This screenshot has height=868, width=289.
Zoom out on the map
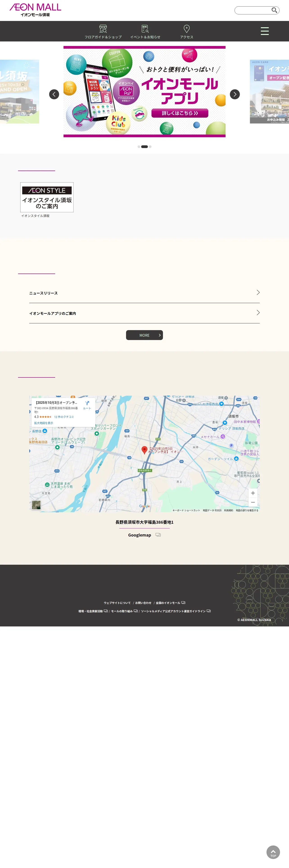pos(253,502)
